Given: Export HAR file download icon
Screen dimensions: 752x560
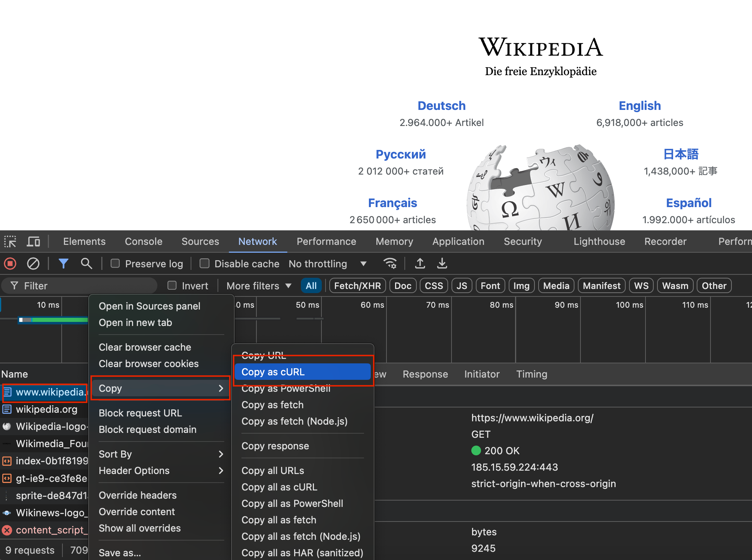Looking at the screenshot, I should 442,264.
